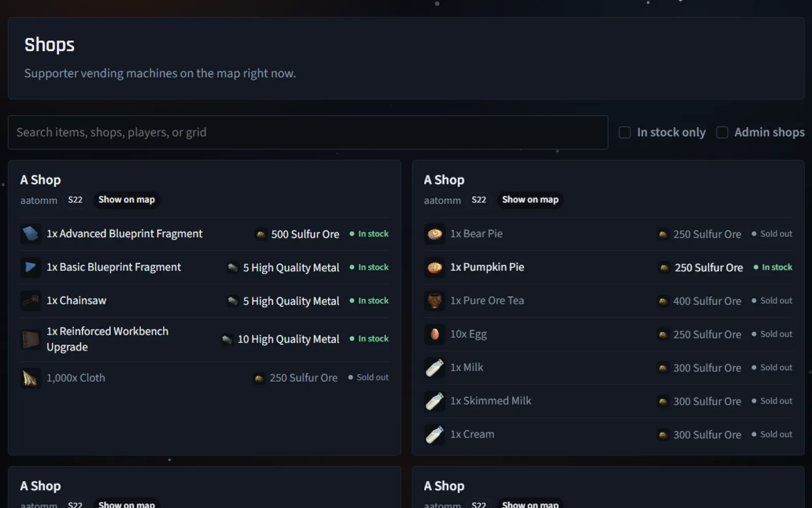Click the 1x Pumpkin Pie label
This screenshot has height=508, width=812.
click(487, 267)
